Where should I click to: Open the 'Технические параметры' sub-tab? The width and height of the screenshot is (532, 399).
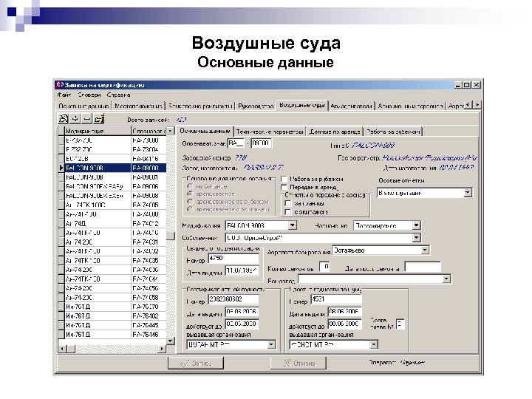point(270,132)
